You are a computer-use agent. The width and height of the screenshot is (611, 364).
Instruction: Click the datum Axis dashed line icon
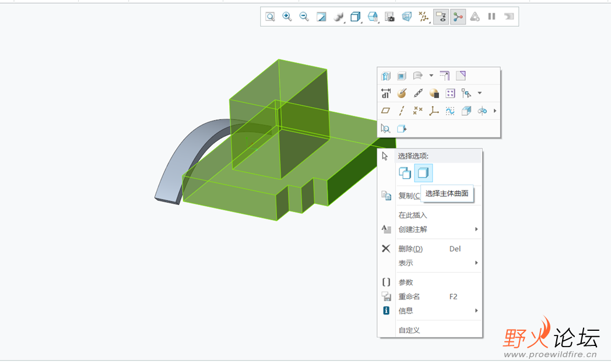click(402, 111)
